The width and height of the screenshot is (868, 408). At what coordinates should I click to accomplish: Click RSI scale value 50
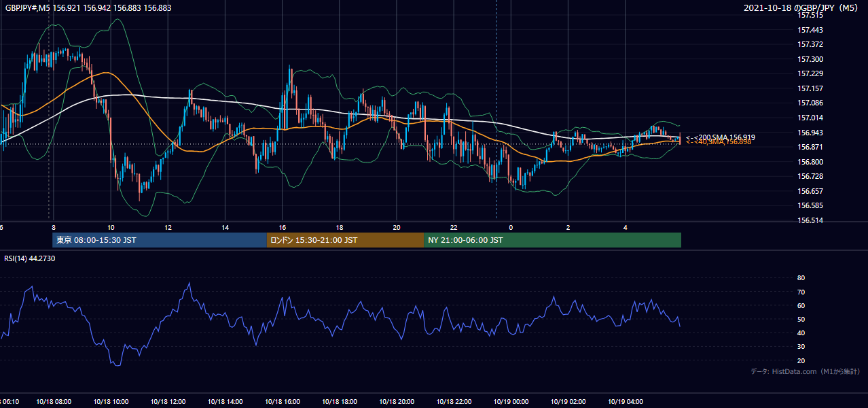tap(801, 319)
